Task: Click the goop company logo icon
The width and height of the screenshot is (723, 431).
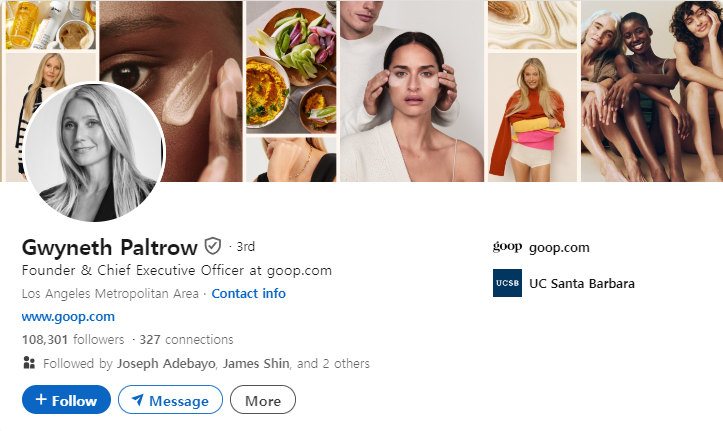Action: coord(507,247)
